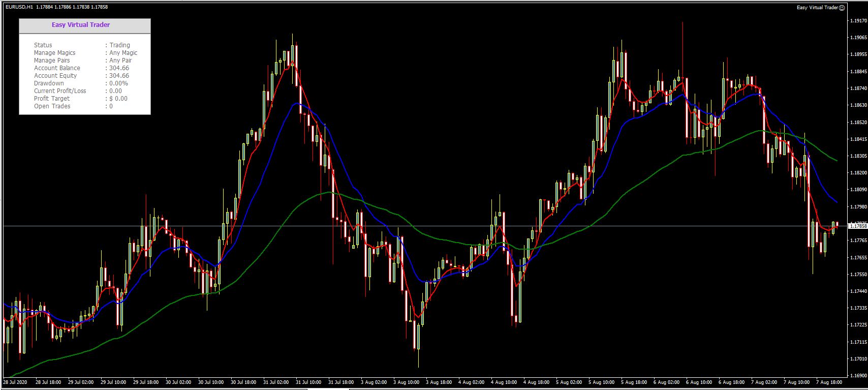
Task: Click the 1.17010 price scale label
Action: 858,359
